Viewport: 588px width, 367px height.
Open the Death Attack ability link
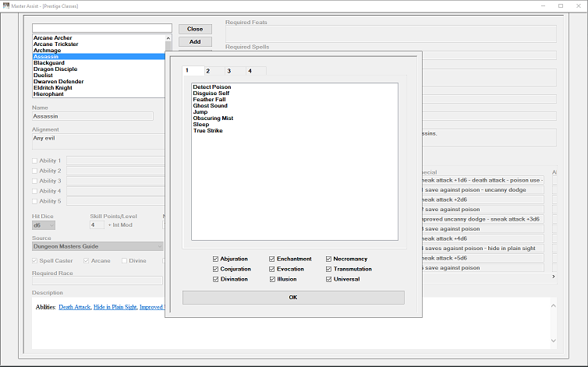click(x=75, y=307)
